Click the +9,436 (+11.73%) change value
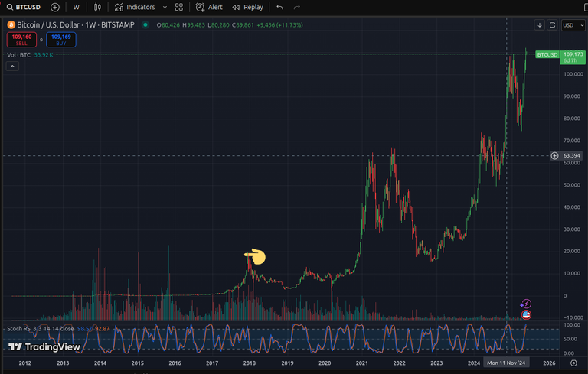Image resolution: width=588 pixels, height=374 pixels. (x=279, y=25)
